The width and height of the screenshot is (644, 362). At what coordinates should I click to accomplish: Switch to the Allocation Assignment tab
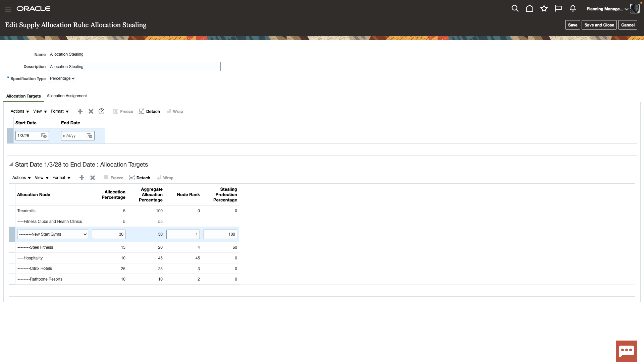(x=67, y=96)
